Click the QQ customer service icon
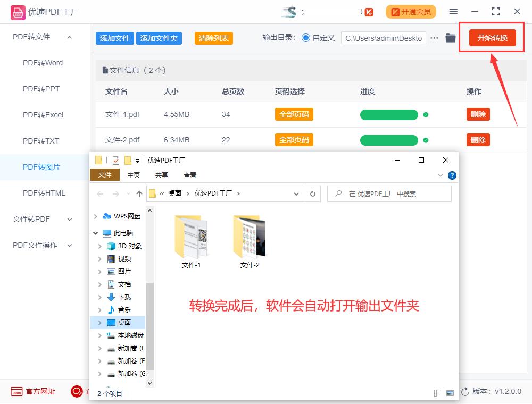This screenshot has height=404, width=532. click(77, 392)
